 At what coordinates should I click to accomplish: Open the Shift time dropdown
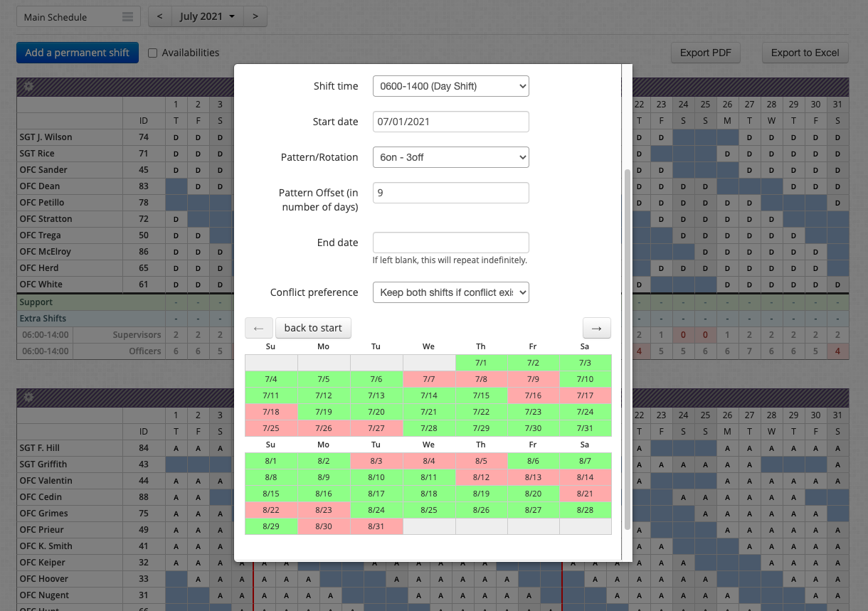point(450,85)
